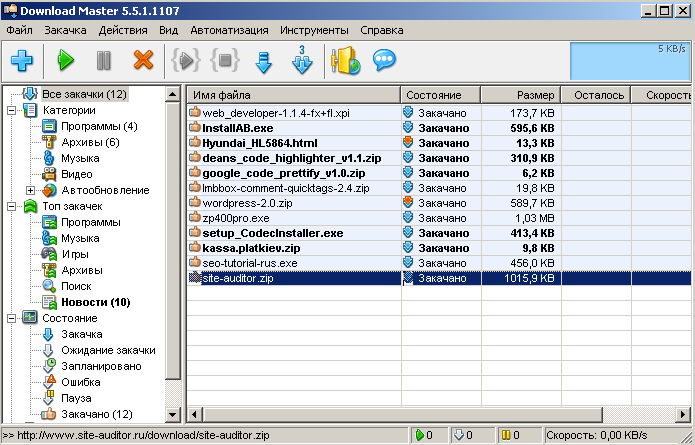Select wordpress-2.0.zip file row

click(439, 203)
